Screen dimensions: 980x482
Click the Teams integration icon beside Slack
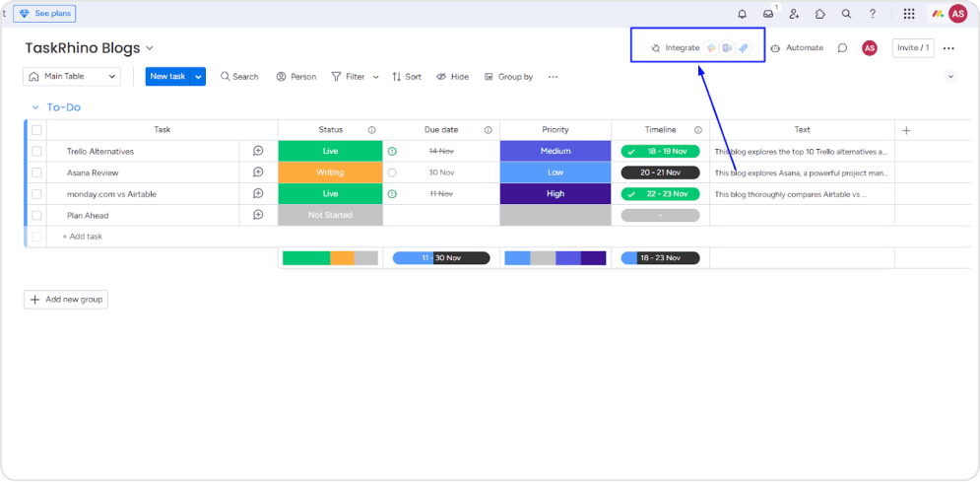(727, 47)
